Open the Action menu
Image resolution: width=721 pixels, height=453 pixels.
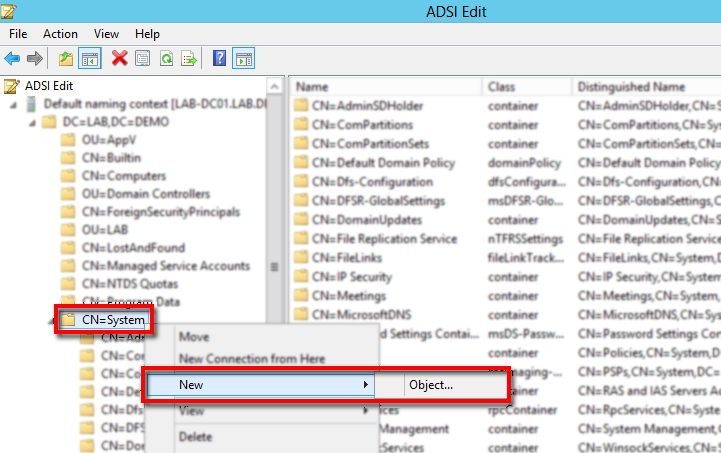(x=60, y=34)
